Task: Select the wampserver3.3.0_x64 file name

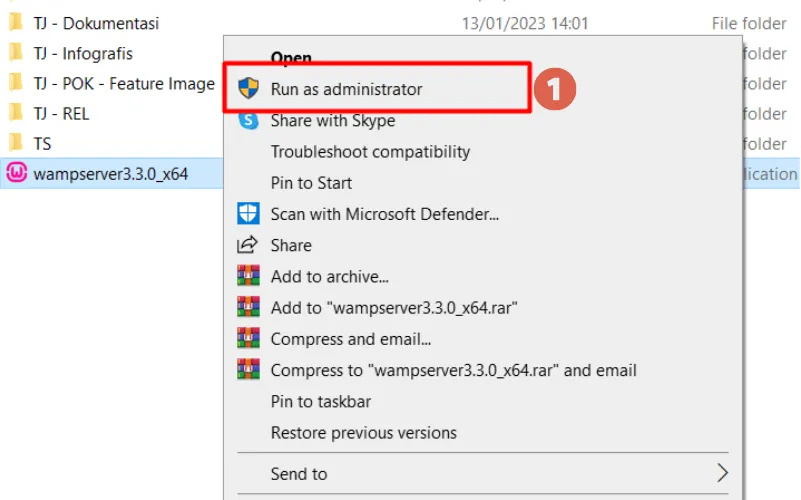Action: pos(111,174)
